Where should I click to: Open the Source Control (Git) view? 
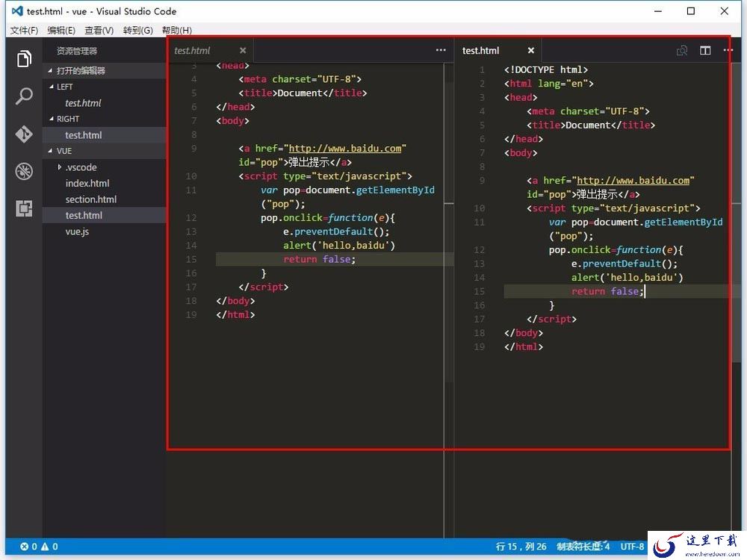pos(24,134)
